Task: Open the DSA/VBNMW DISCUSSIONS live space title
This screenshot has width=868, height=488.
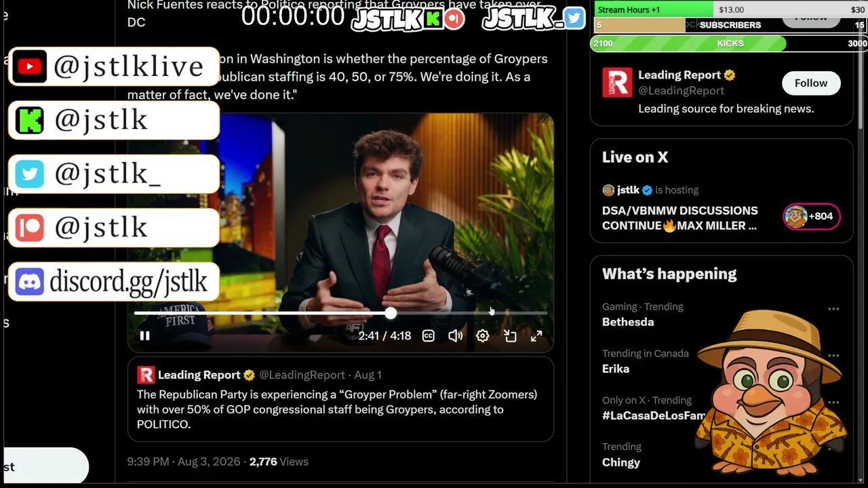Action: point(680,218)
